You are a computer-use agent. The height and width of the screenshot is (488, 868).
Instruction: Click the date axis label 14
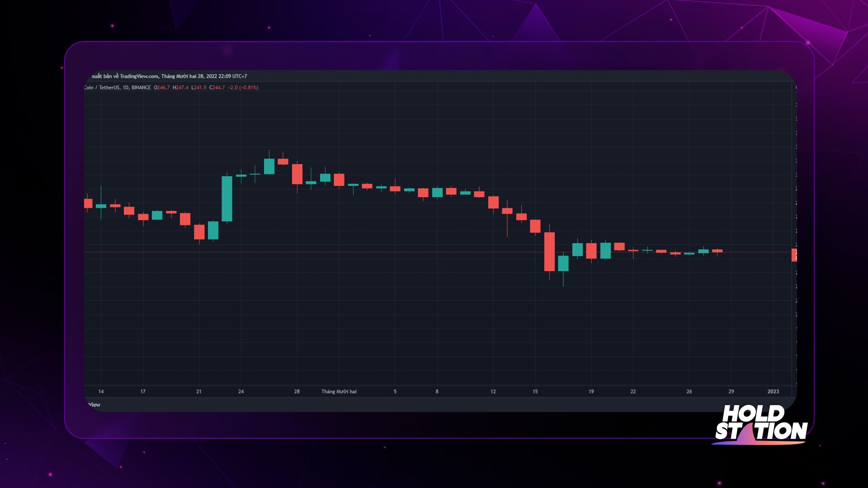tap(101, 392)
